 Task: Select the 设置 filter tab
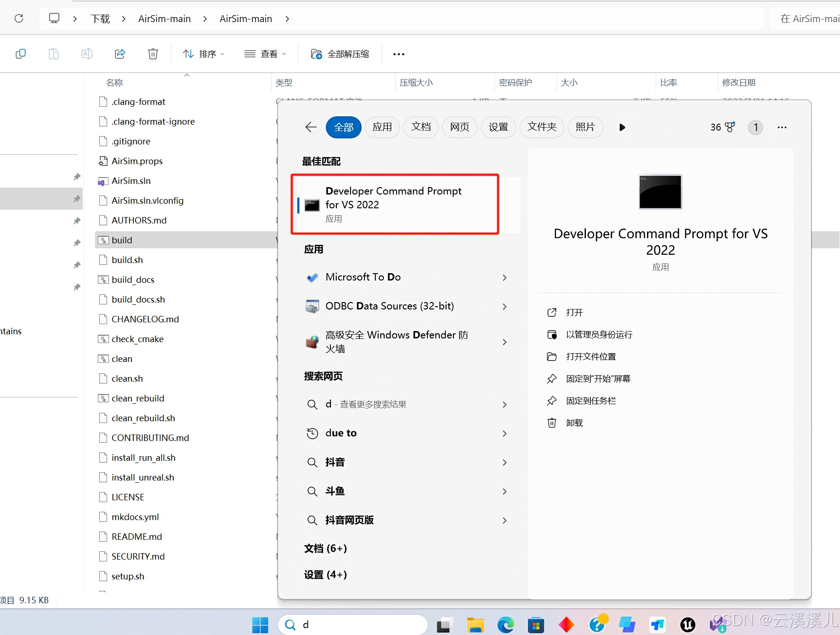[x=498, y=127]
